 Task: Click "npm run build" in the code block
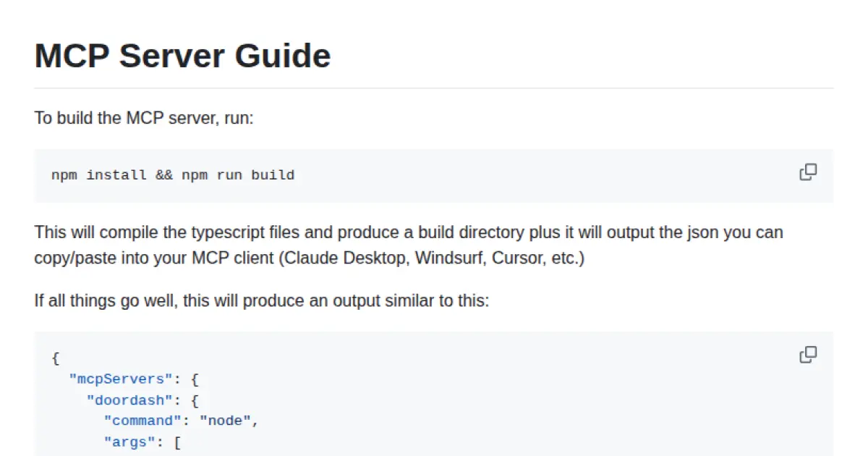click(238, 175)
